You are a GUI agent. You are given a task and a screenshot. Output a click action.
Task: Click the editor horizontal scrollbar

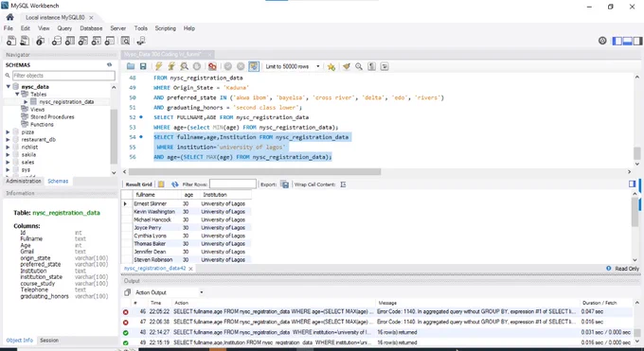(255, 172)
